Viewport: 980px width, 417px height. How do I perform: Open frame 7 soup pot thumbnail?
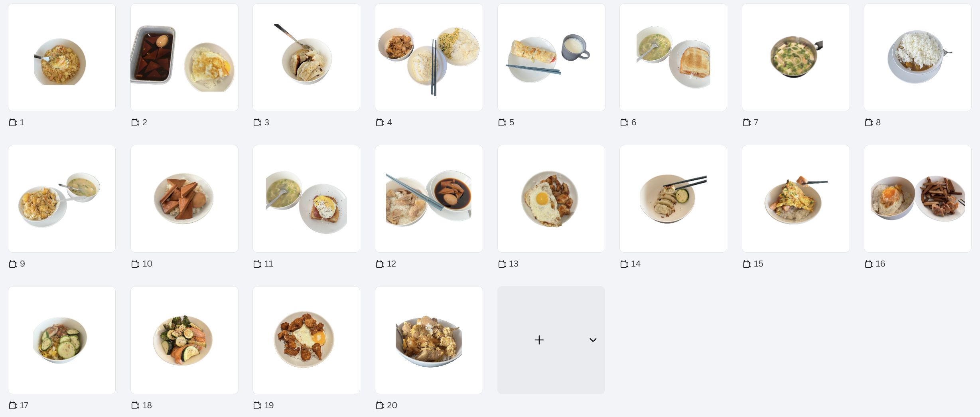tap(796, 57)
